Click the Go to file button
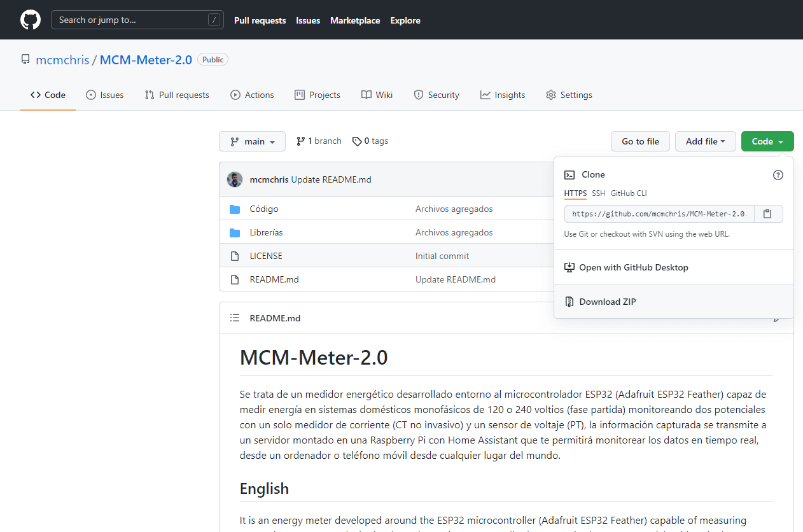 click(640, 141)
